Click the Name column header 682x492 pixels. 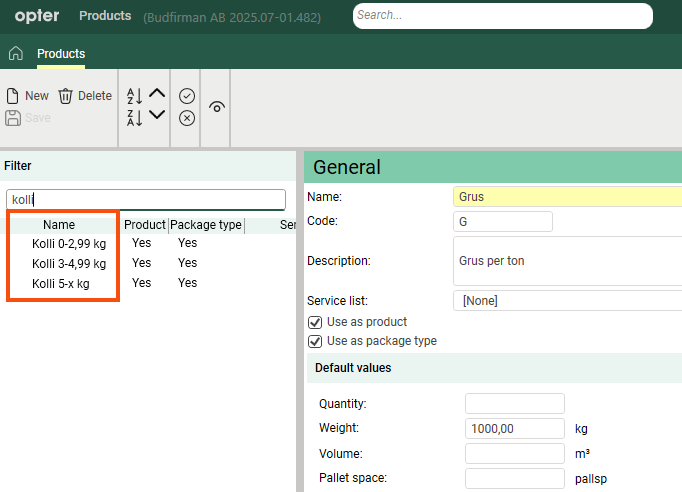[59, 225]
